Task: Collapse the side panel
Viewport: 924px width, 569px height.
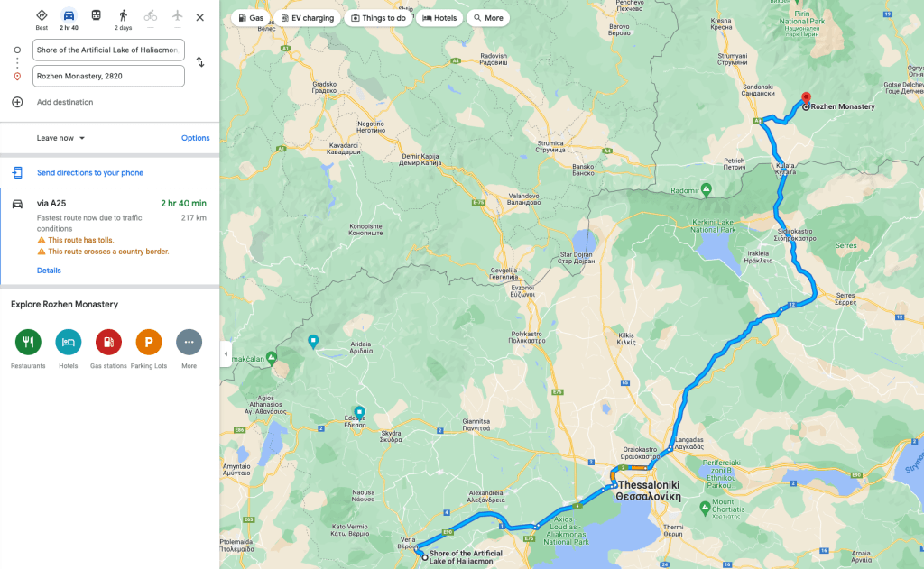Action: 226,354
